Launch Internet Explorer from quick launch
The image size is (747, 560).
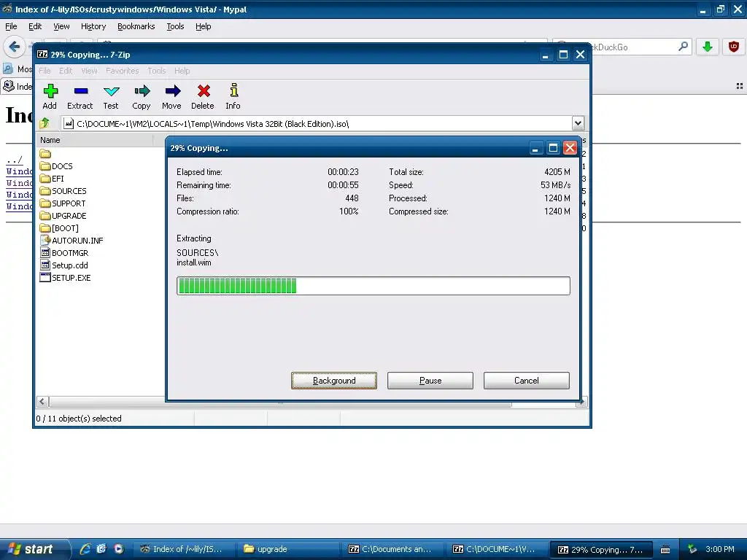[85, 549]
